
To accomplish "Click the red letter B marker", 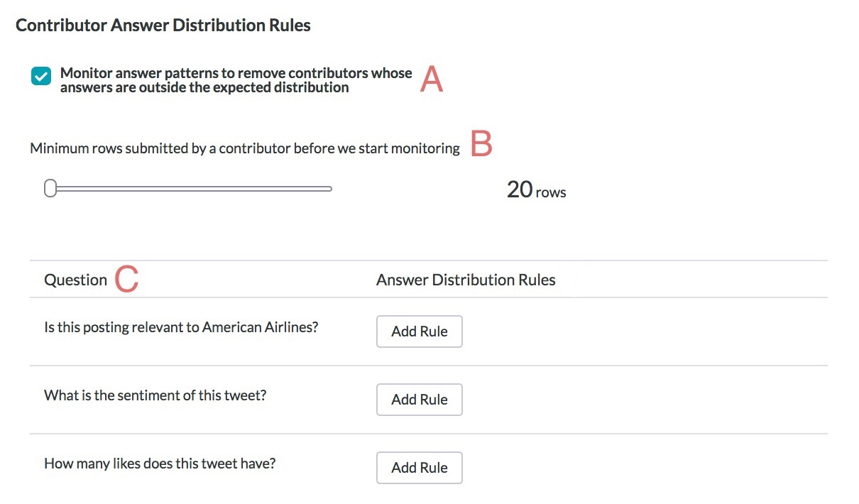I will coord(481,144).
